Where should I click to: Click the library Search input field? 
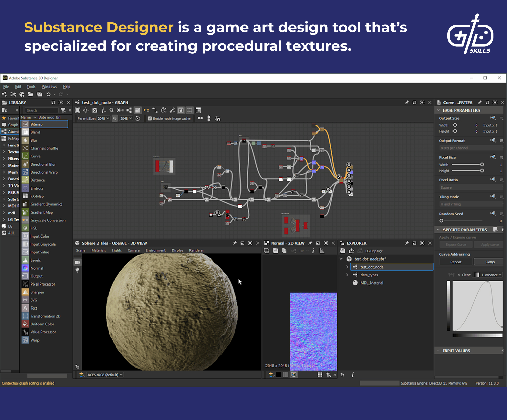pyautogui.click(x=42, y=110)
